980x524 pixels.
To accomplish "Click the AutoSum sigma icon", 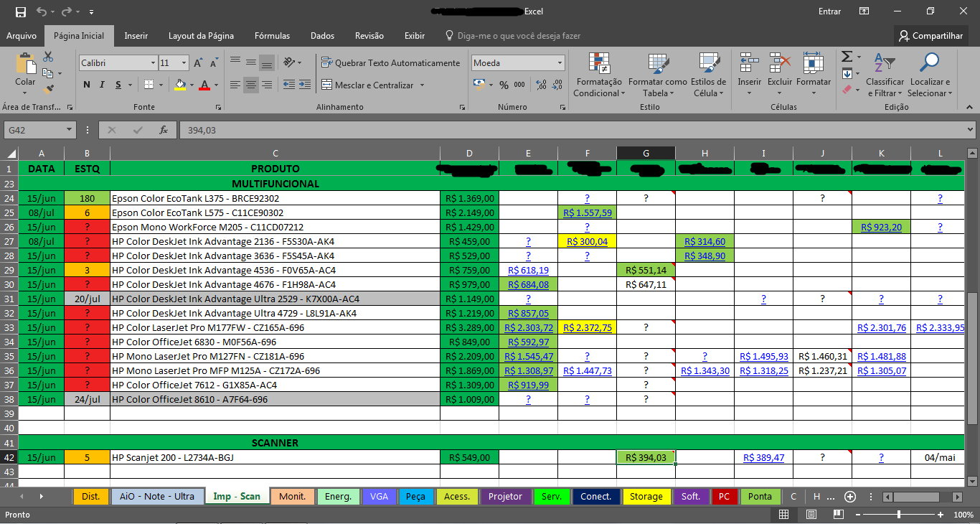I will [x=847, y=57].
